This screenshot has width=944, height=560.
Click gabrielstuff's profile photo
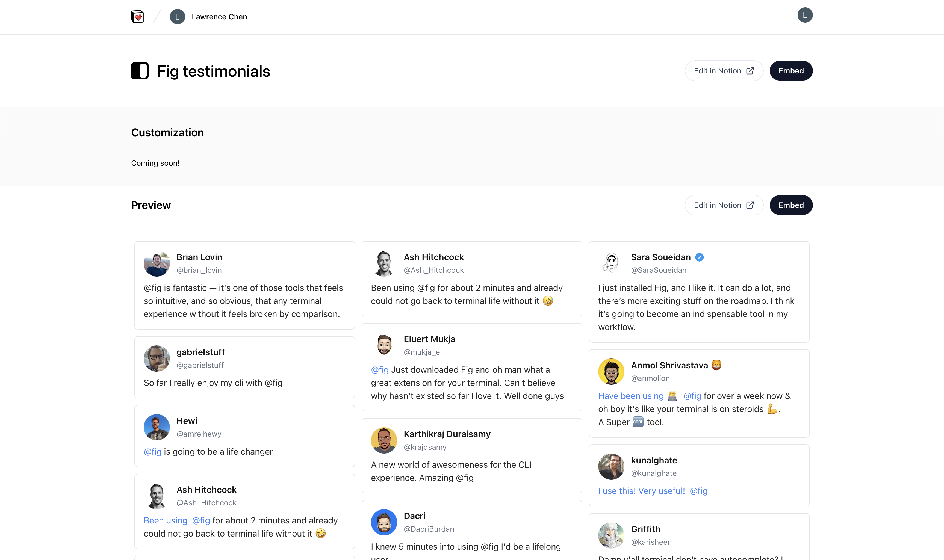[157, 358]
